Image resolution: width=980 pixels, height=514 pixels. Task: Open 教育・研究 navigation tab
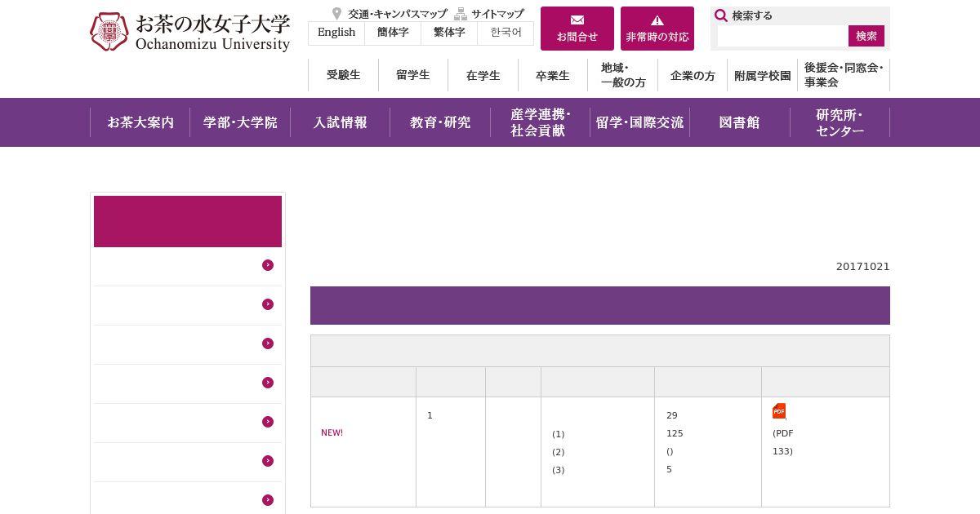(440, 122)
